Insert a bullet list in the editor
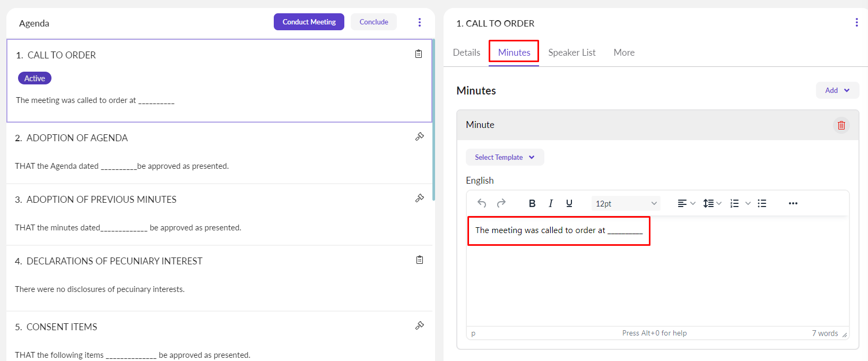This screenshot has width=868, height=361. 762,203
